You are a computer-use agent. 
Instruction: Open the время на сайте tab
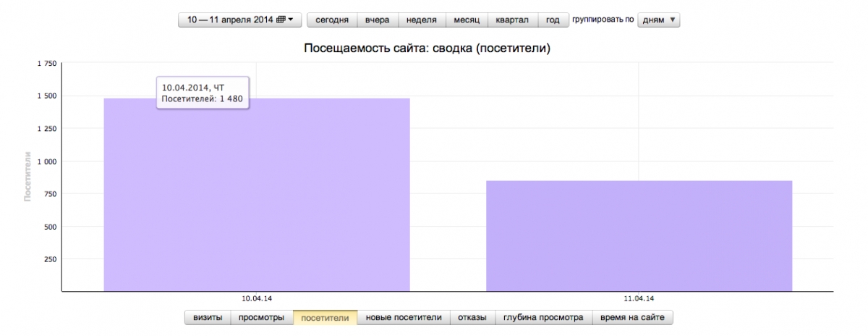click(633, 317)
